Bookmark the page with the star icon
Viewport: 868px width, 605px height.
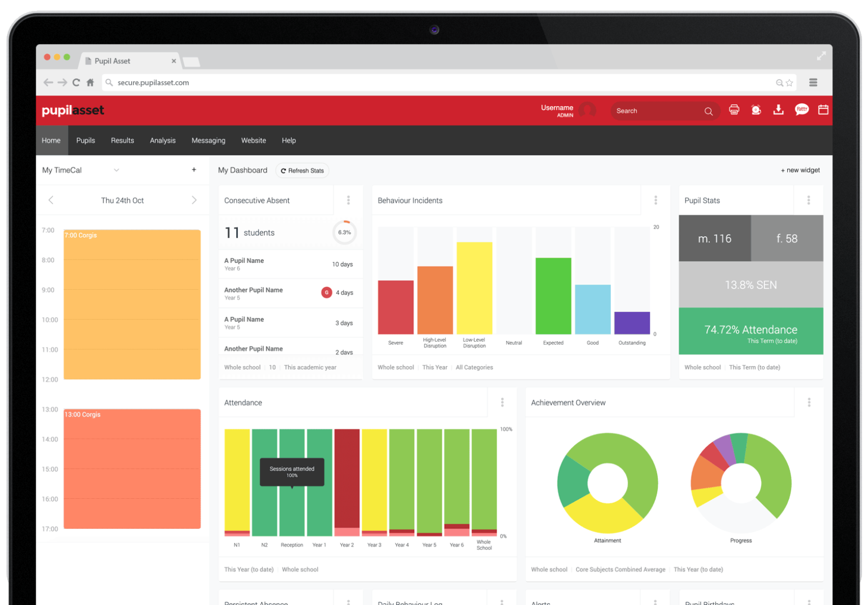789,83
